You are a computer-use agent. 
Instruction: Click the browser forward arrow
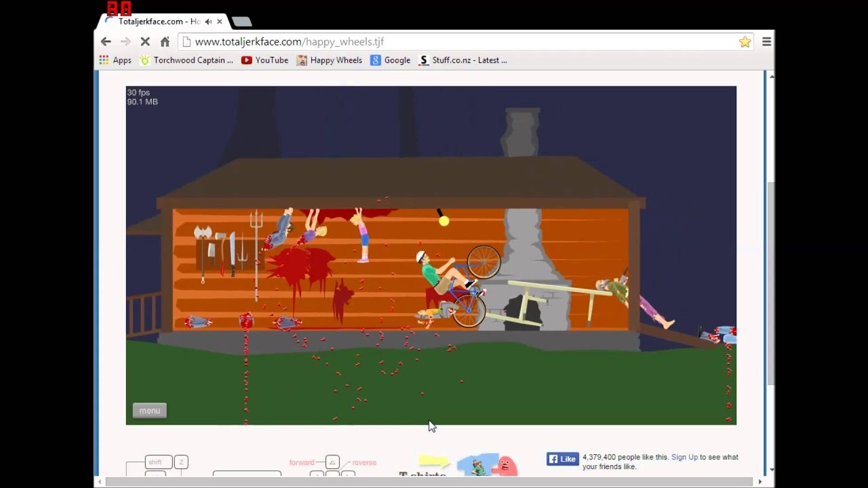(x=125, y=41)
